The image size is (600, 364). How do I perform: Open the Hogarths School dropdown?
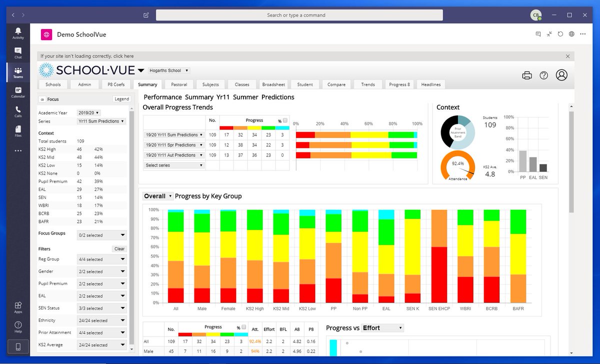click(169, 70)
